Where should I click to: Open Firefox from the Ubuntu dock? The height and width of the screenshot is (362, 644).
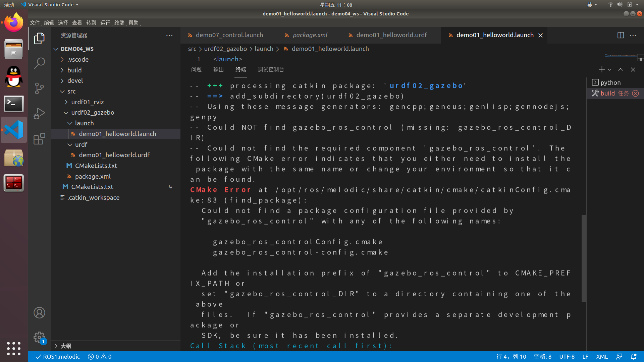tap(14, 23)
